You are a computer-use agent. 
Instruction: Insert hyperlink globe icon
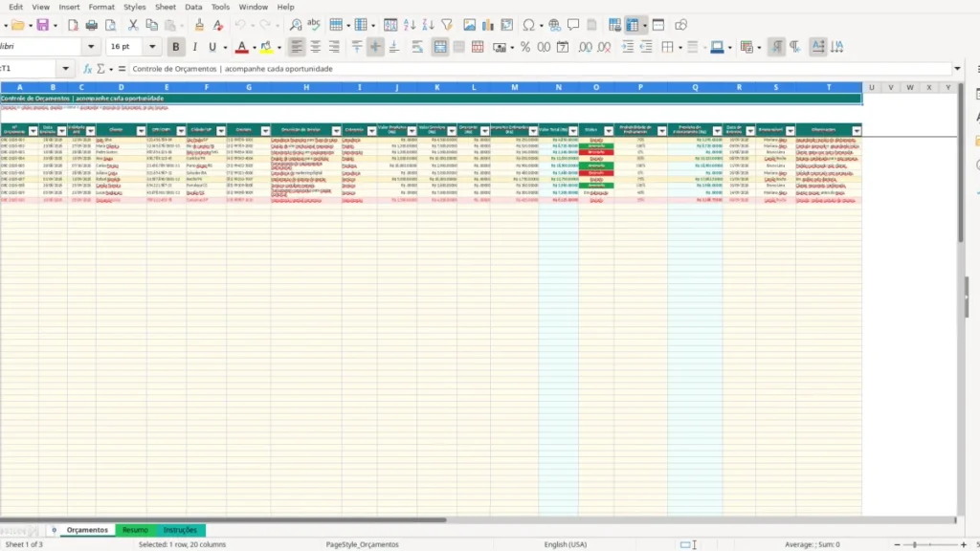(x=554, y=25)
